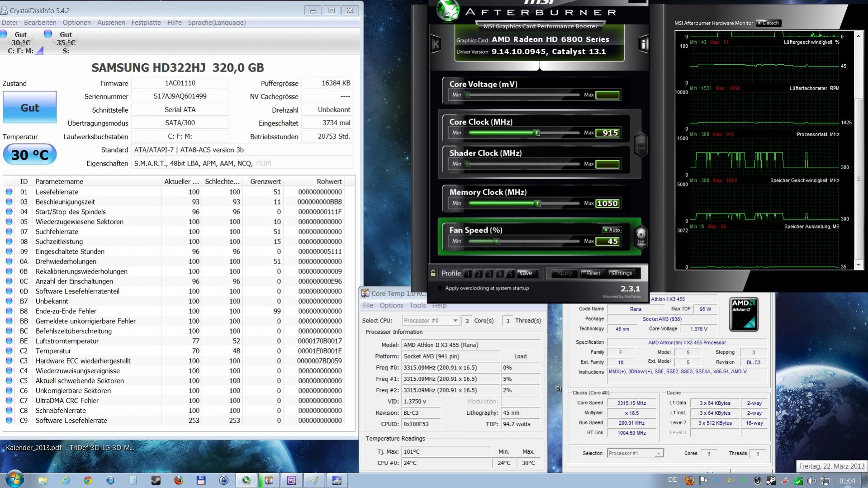This screenshot has width=868, height=488.
Task: Click the Action Center flag tray icon
Action: click(703, 481)
